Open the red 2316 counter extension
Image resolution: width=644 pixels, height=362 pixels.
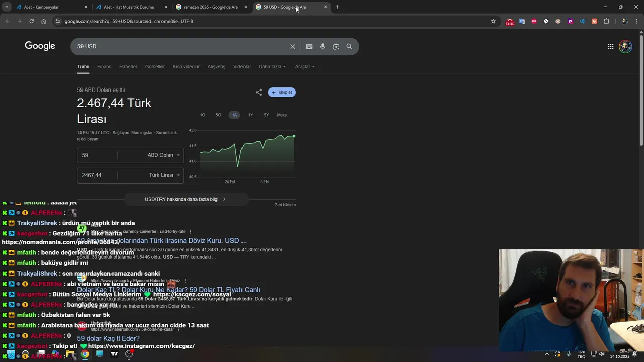[510, 22]
